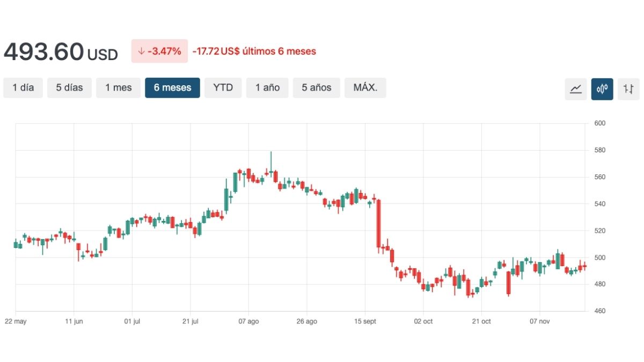The image size is (644, 362).
Task: Switch to 1 mes range
Action: point(118,88)
